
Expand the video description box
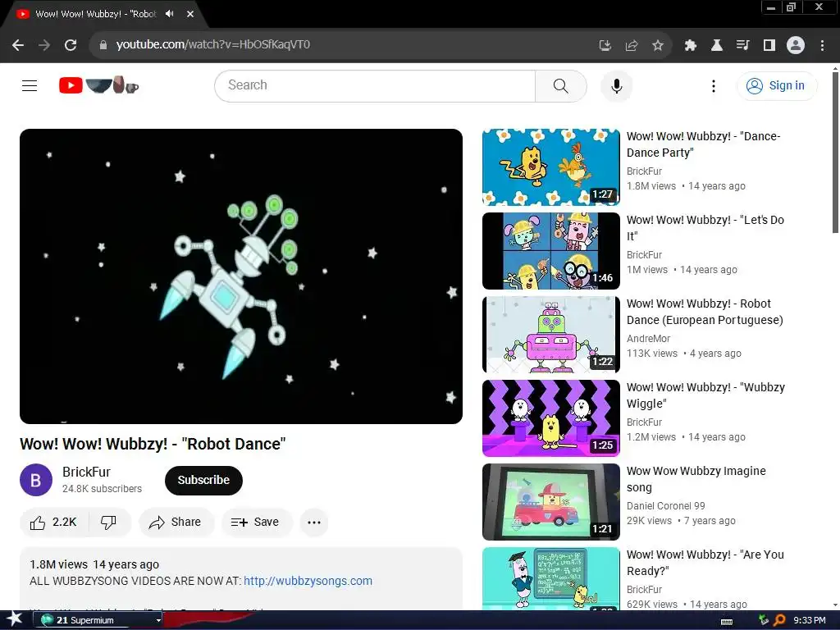pos(241,578)
